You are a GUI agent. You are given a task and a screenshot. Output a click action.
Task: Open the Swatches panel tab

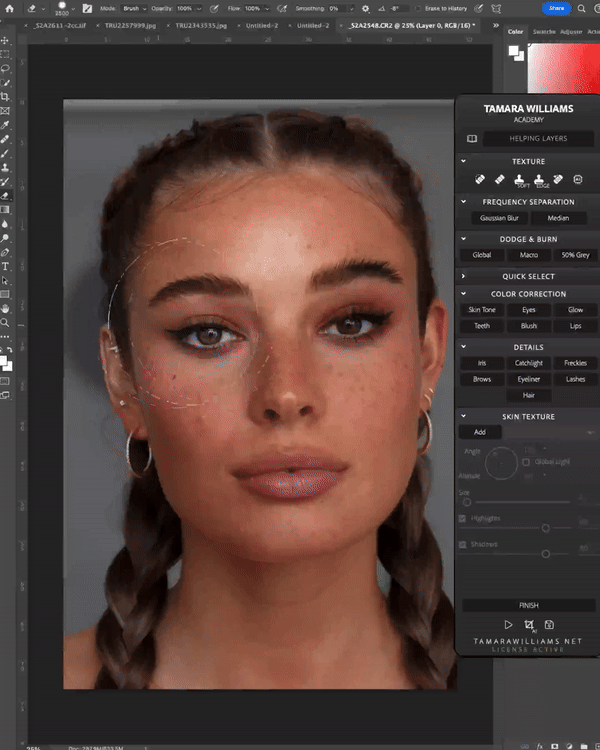click(544, 32)
